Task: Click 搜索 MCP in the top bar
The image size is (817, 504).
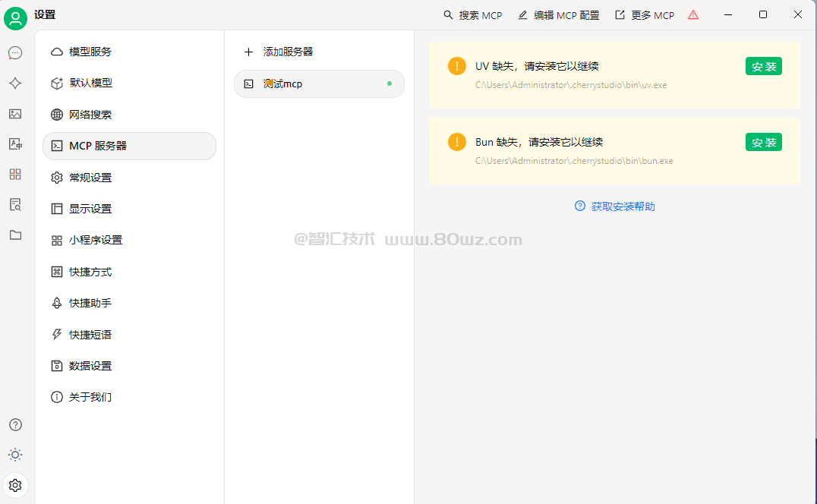Action: [x=473, y=15]
